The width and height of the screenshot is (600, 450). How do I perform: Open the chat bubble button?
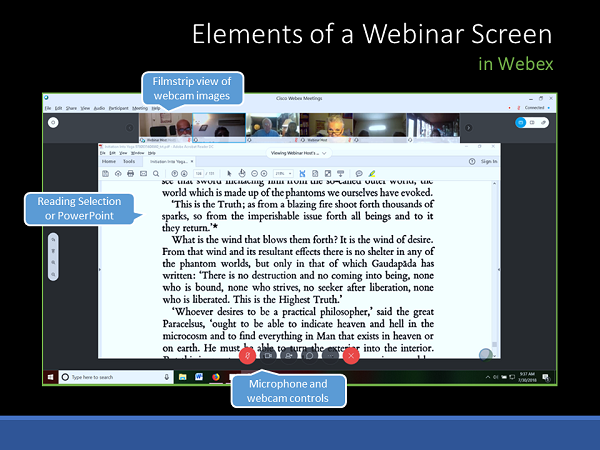tap(310, 356)
